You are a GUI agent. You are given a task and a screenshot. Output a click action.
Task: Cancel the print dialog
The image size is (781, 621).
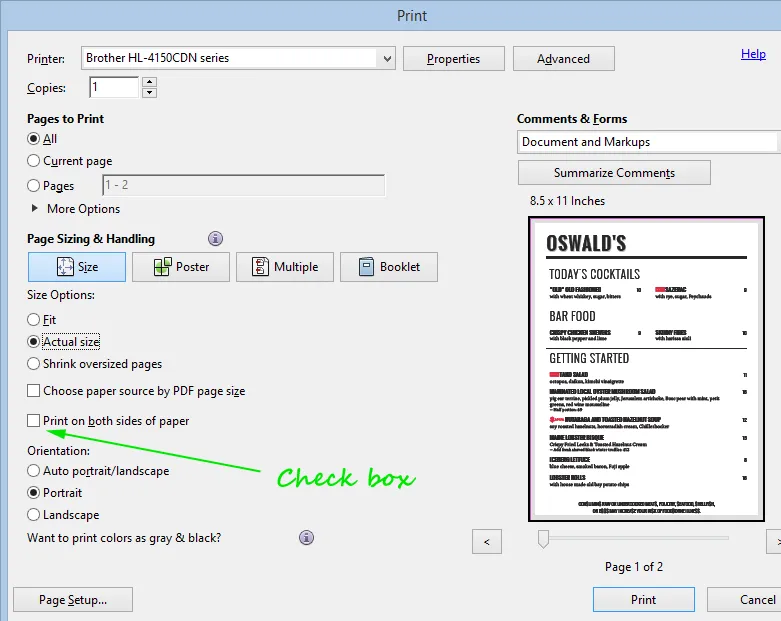pos(744,600)
